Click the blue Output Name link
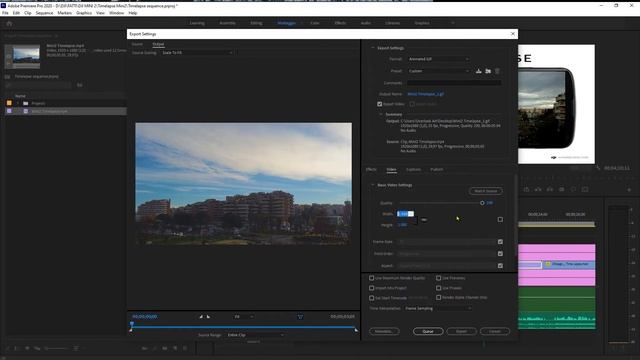The height and width of the screenshot is (360, 640). [426, 94]
